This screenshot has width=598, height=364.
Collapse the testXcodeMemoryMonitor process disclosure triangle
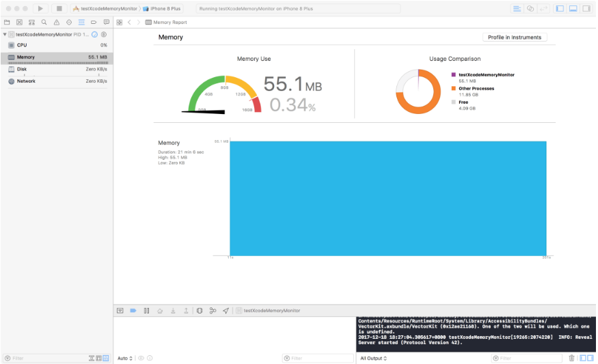tap(5, 34)
